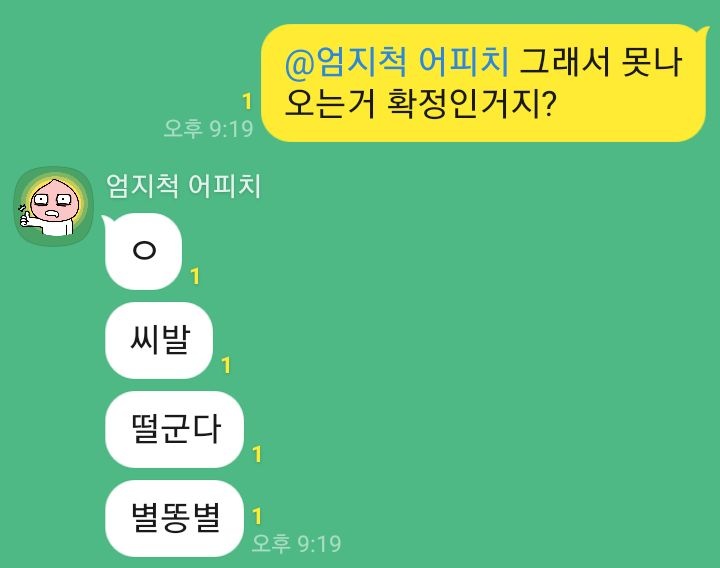Select the white bubble containing ㅇ
Screen dimensions: 720x568
(x=143, y=251)
